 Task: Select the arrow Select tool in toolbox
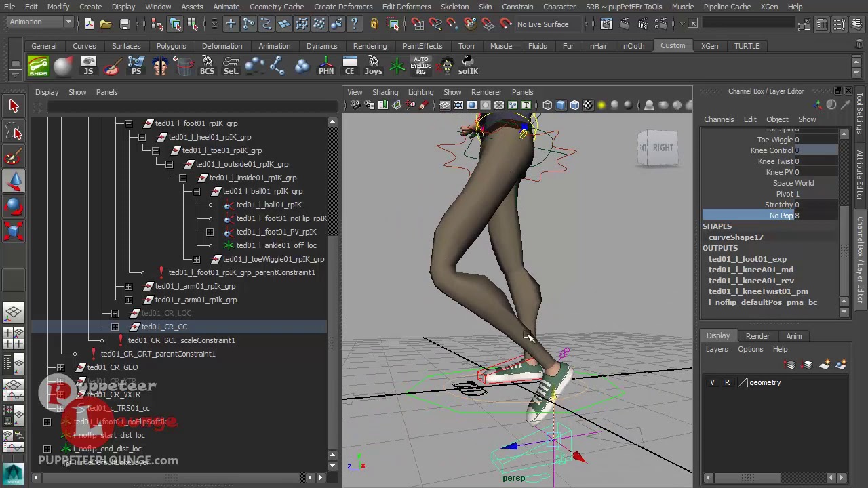click(x=14, y=106)
